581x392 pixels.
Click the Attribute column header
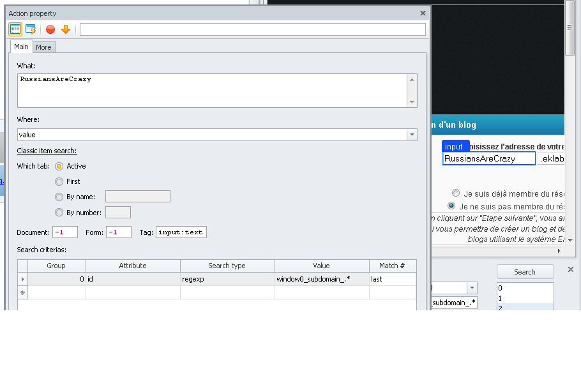tap(133, 266)
